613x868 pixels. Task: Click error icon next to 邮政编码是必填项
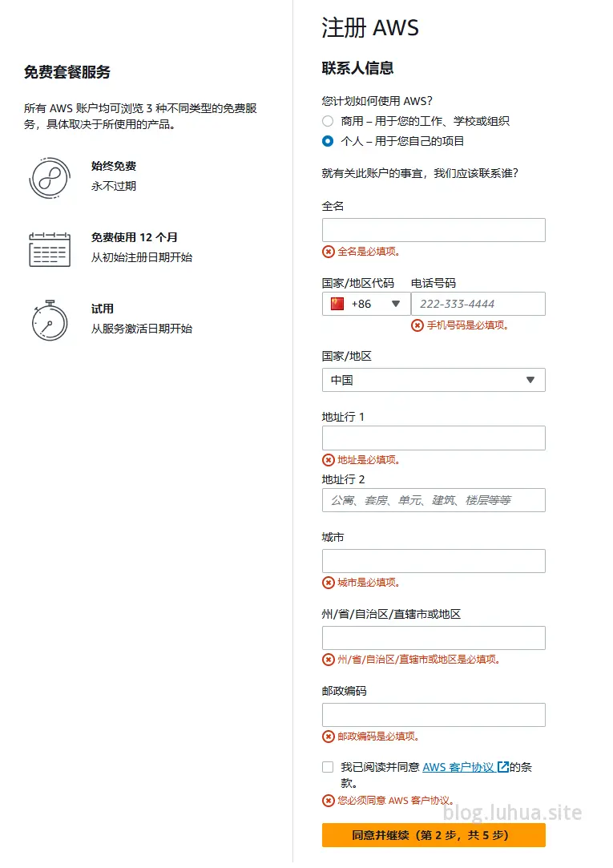click(329, 737)
